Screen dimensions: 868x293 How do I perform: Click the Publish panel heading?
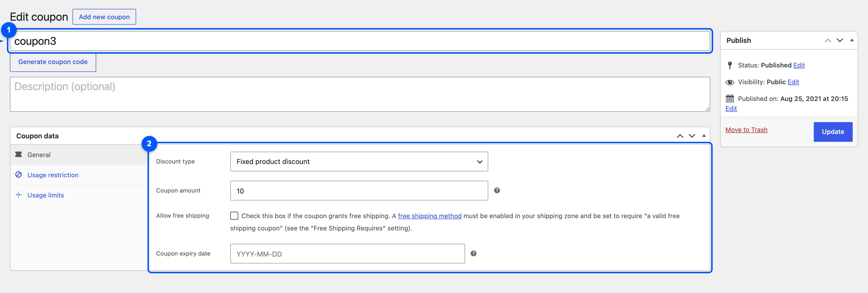pos(739,40)
